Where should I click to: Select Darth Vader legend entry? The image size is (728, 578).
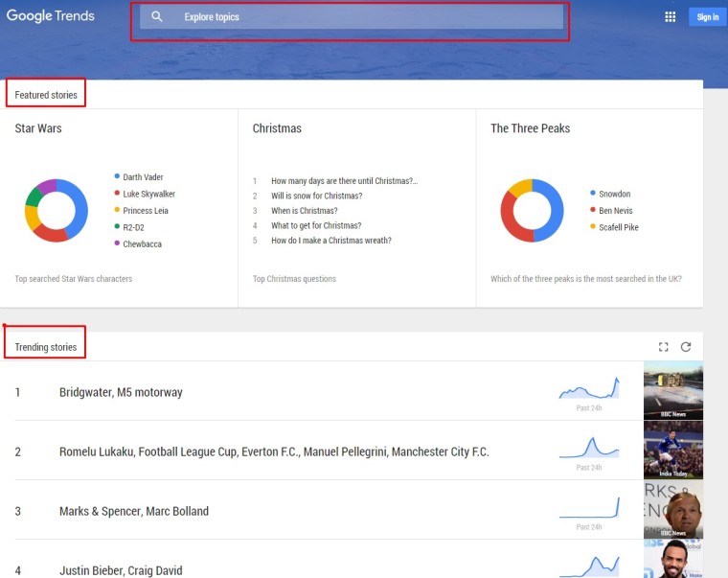(143, 177)
